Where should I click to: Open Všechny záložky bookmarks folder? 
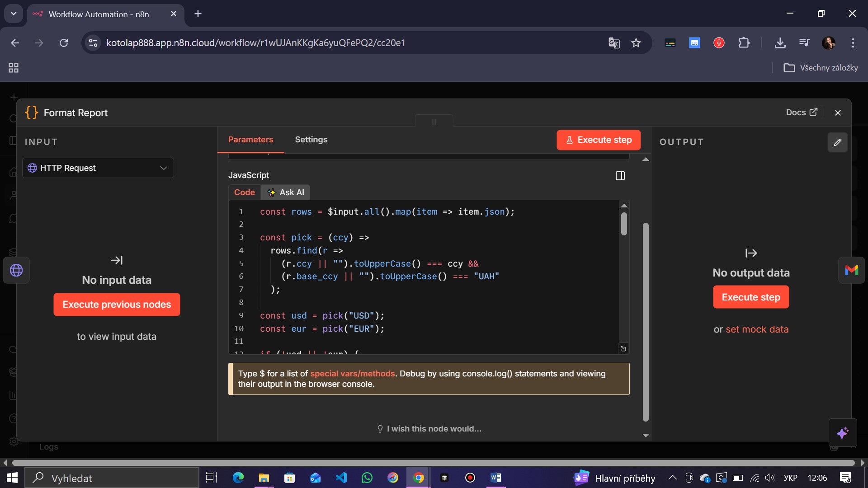[821, 68]
